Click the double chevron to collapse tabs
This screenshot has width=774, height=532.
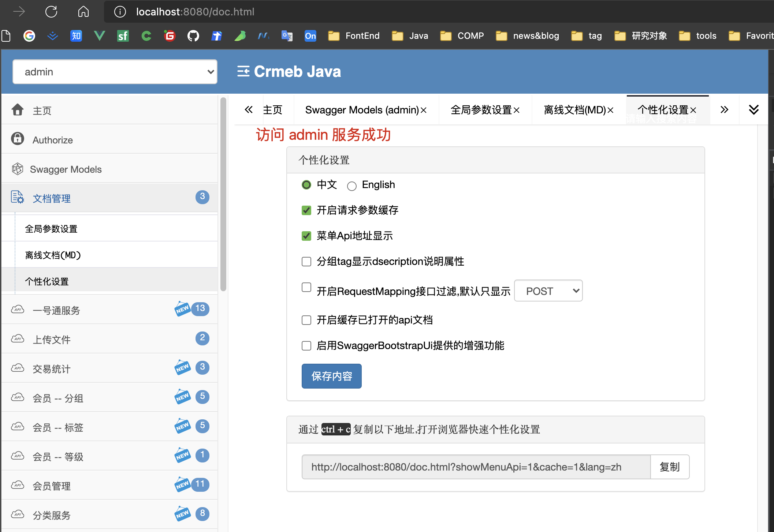[x=753, y=109]
